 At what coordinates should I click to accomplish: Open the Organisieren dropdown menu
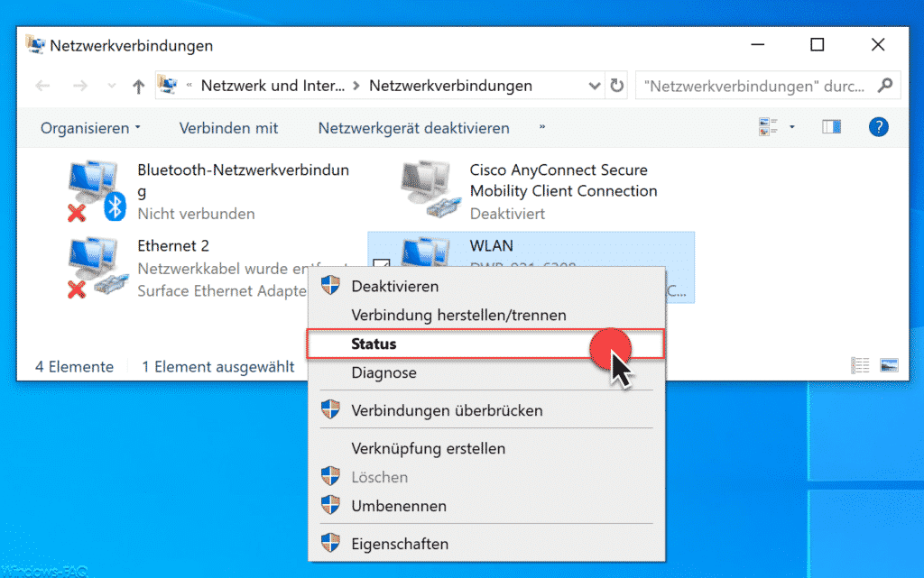coord(90,128)
